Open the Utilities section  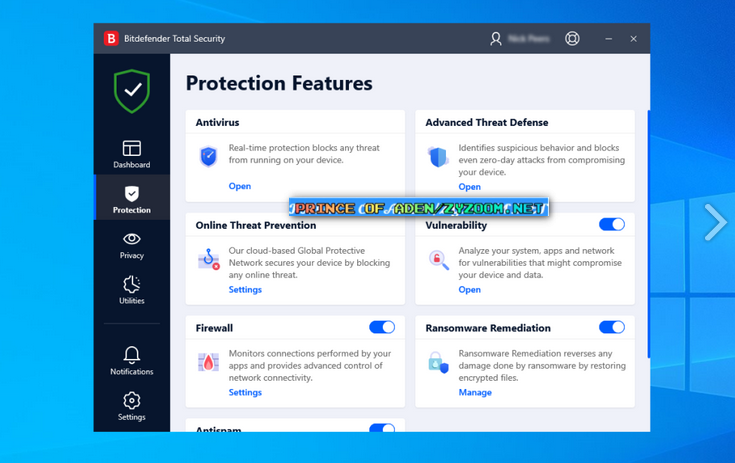point(132,290)
